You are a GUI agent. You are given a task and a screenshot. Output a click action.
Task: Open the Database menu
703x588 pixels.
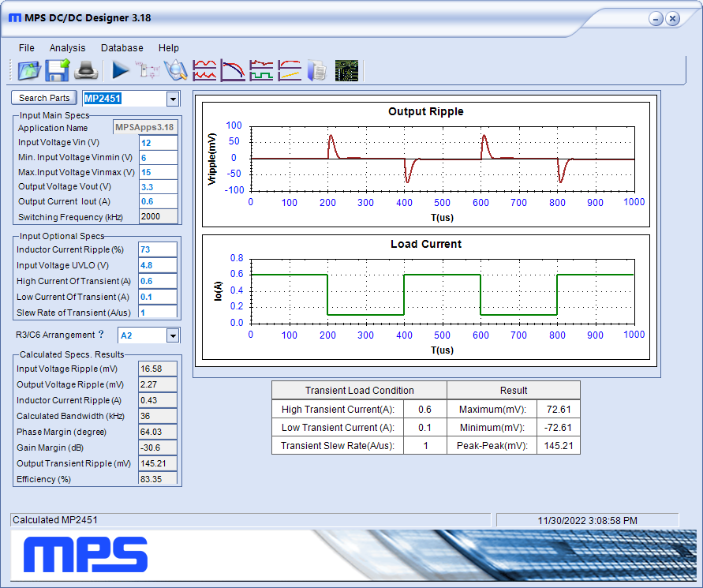(122, 48)
